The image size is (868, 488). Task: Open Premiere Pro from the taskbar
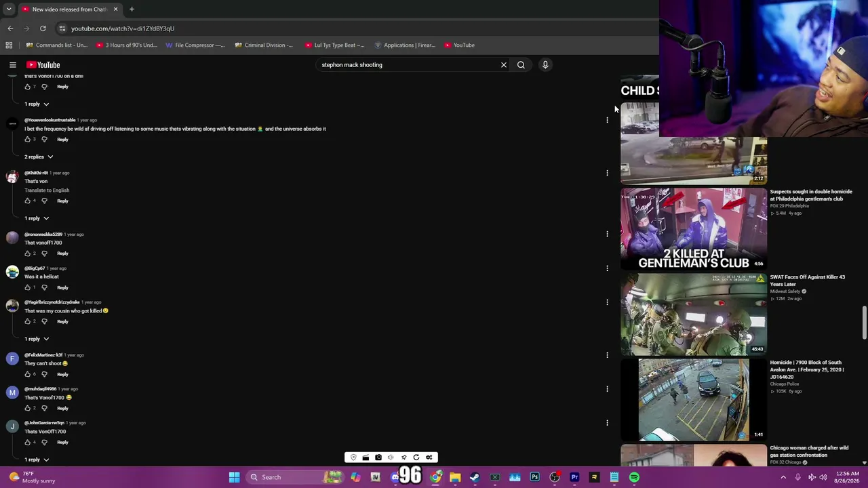pos(574,477)
